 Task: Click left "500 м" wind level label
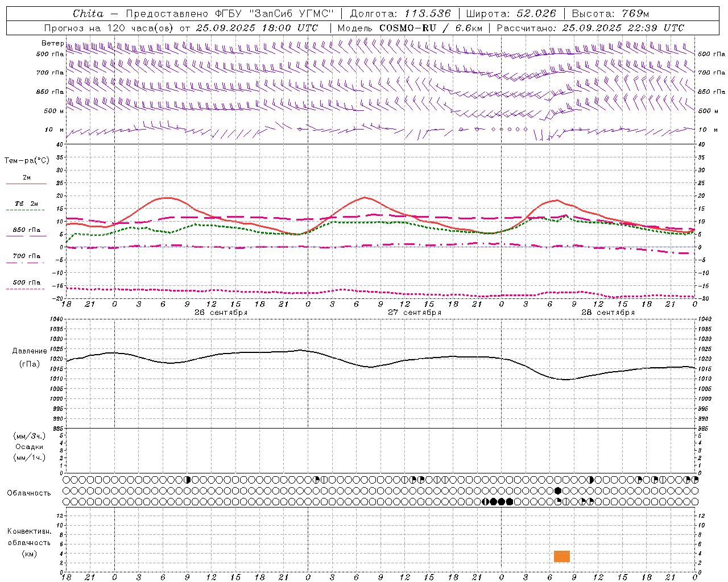(54, 111)
